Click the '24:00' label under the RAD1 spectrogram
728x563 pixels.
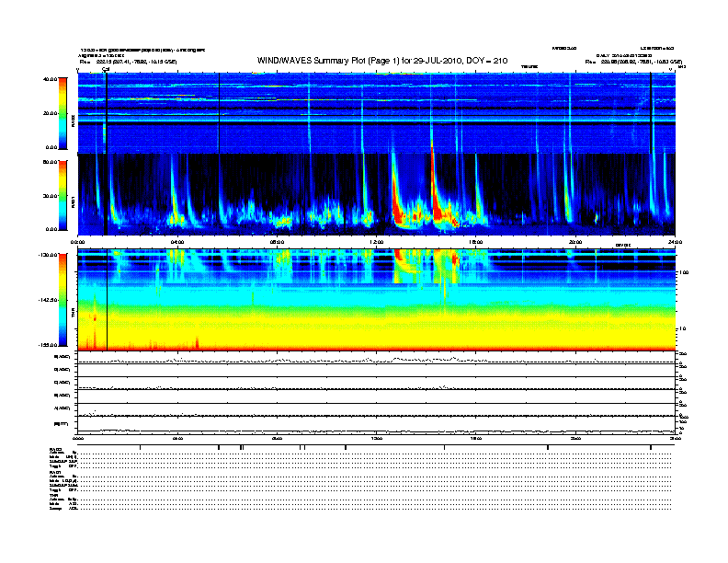point(675,242)
